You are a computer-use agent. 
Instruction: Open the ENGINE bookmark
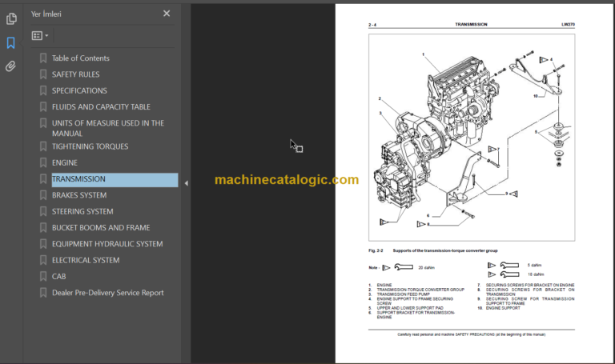tap(65, 163)
